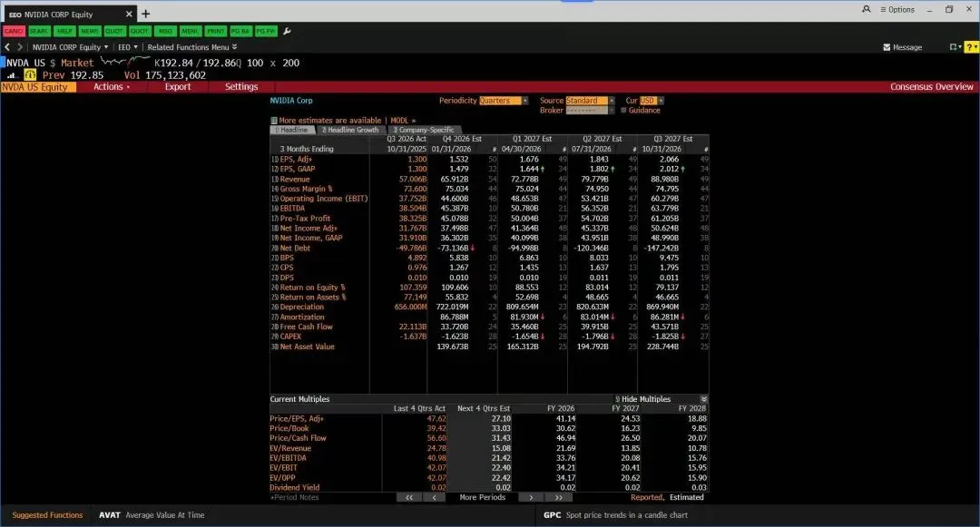Select the Free Cash Flow row label

(307, 327)
